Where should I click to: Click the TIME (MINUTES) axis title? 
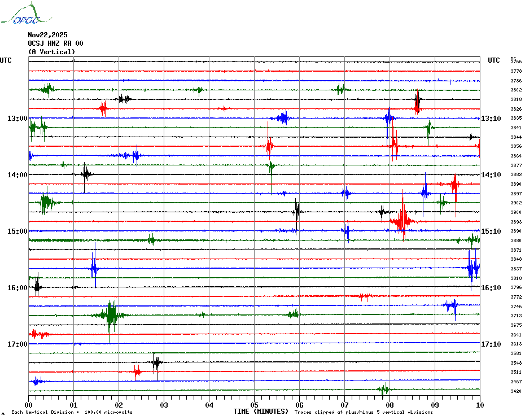(261, 412)
